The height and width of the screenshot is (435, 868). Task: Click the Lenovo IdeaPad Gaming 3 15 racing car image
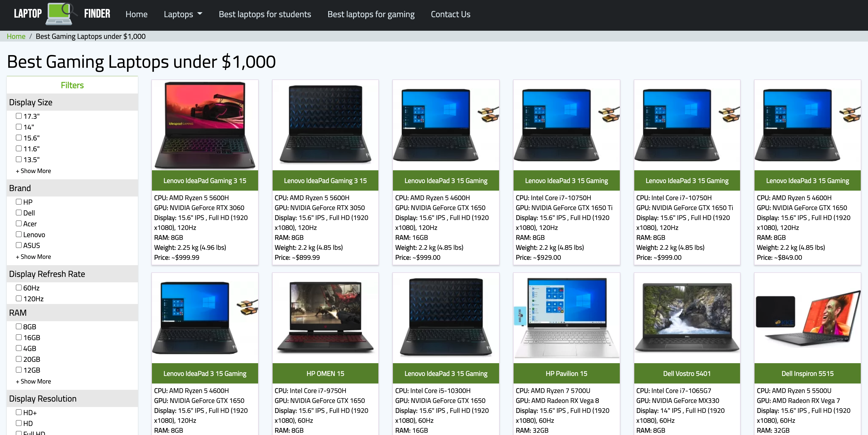[x=205, y=125]
